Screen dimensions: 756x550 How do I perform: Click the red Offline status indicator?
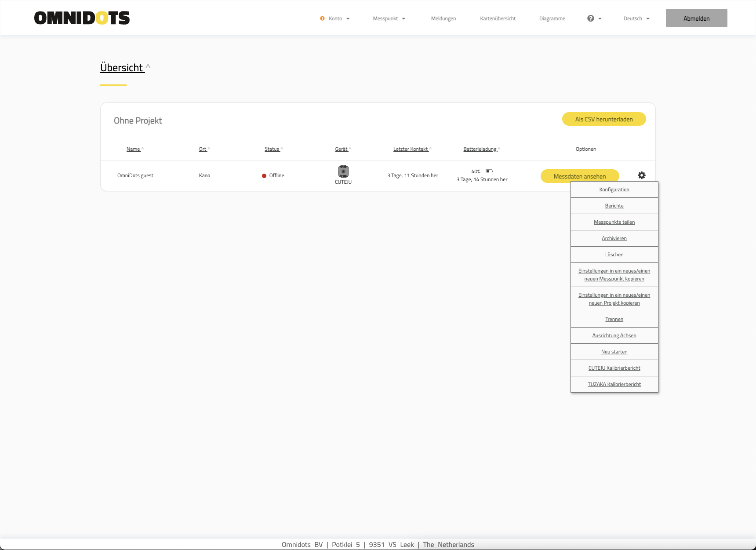tap(264, 176)
